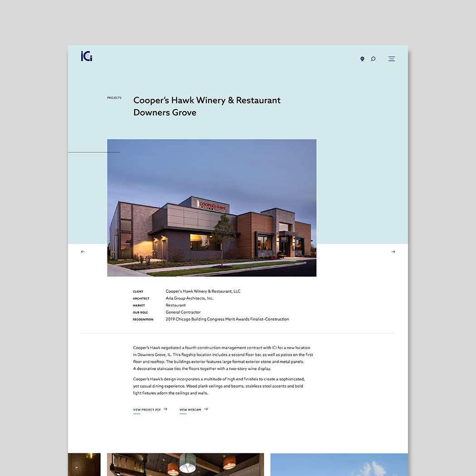Click the CLIENT label
Viewport: 476px width, 476px height.
click(x=138, y=291)
